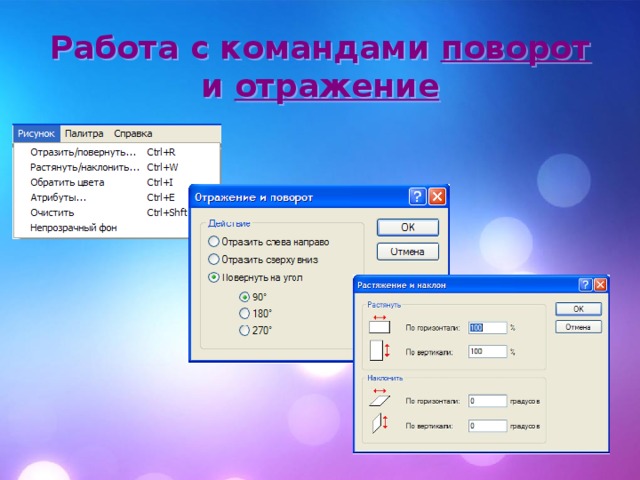Click the Ctrl+E shortcut text
The height and width of the screenshot is (480, 640).
160,198
